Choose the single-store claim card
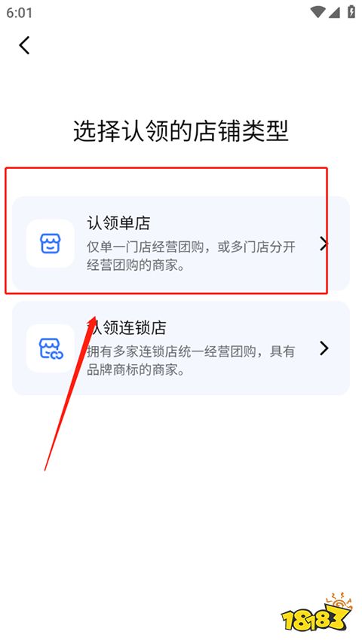 pos(181,244)
